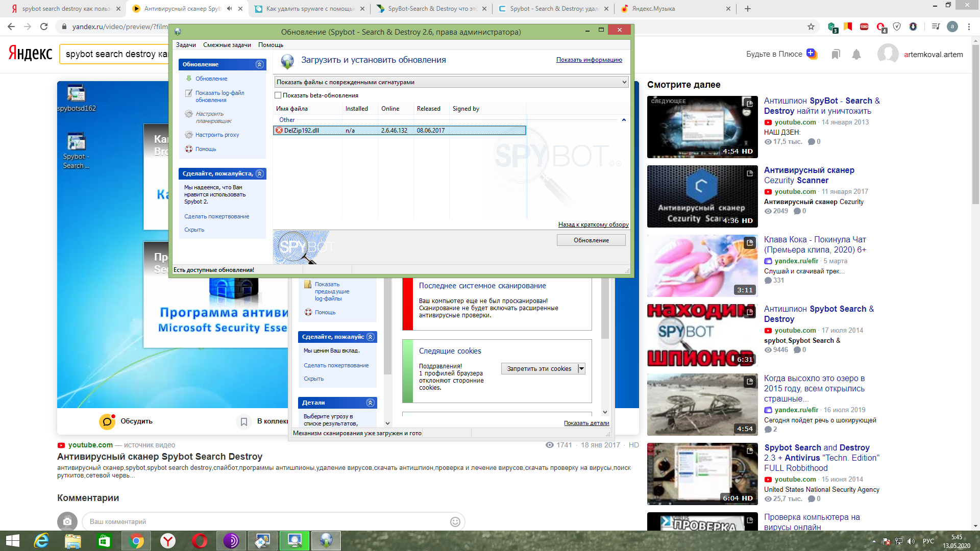Launch Internet Explorer from taskbar
980x551 pixels.
(x=41, y=541)
